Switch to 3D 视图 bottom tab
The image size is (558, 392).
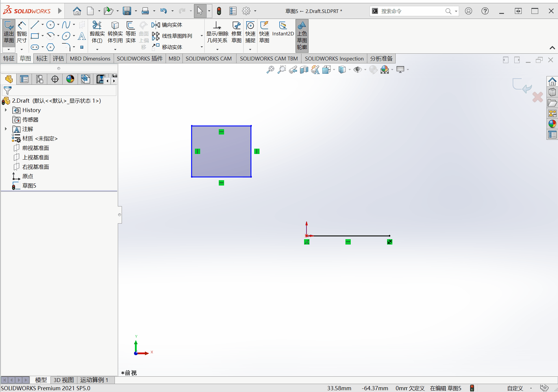click(x=63, y=380)
